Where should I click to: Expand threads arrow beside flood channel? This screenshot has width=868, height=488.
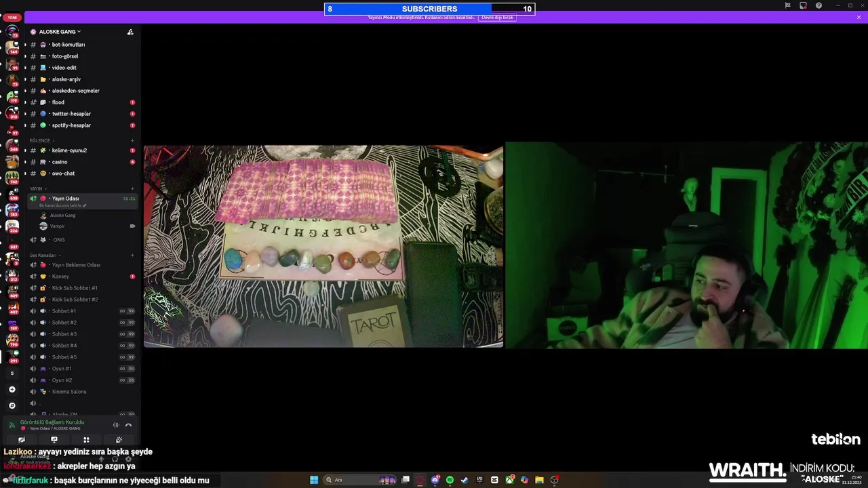[25, 102]
